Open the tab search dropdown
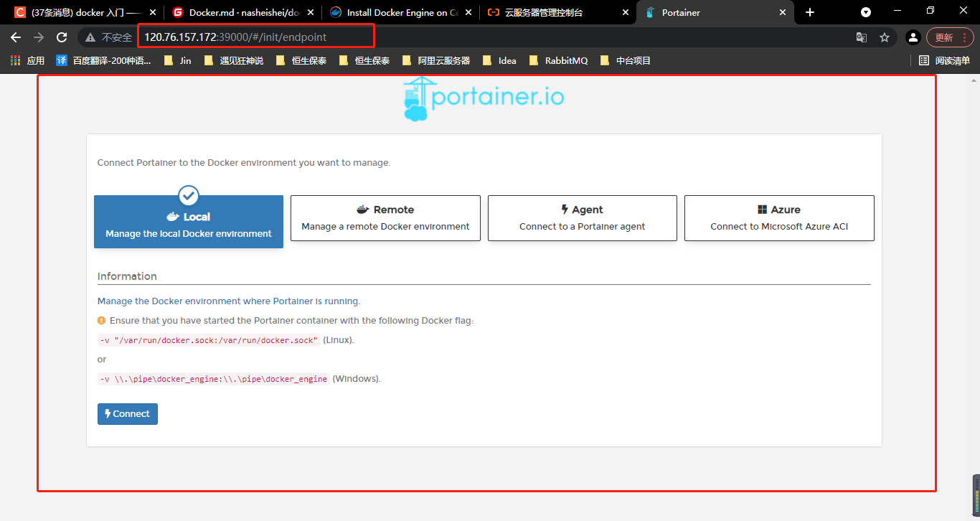 (866, 12)
